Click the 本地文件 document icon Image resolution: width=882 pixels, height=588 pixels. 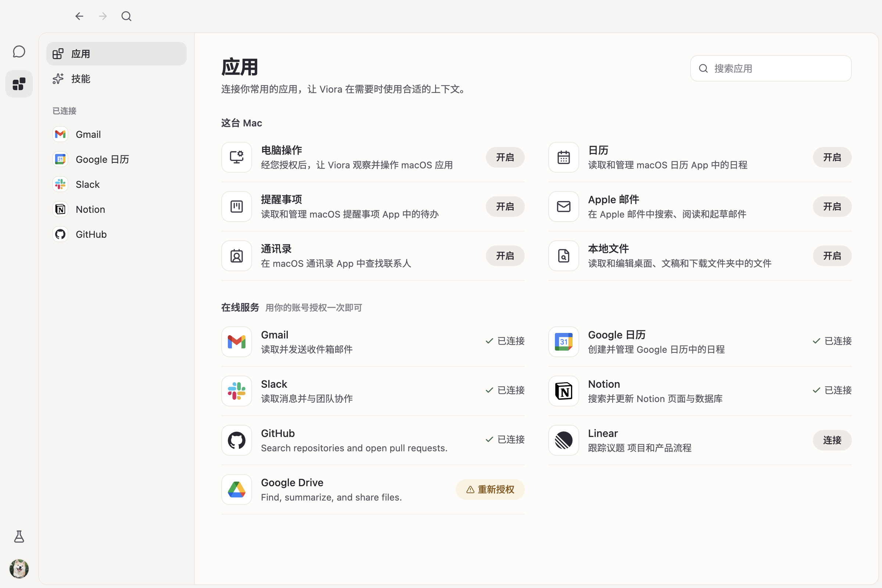pos(564,256)
